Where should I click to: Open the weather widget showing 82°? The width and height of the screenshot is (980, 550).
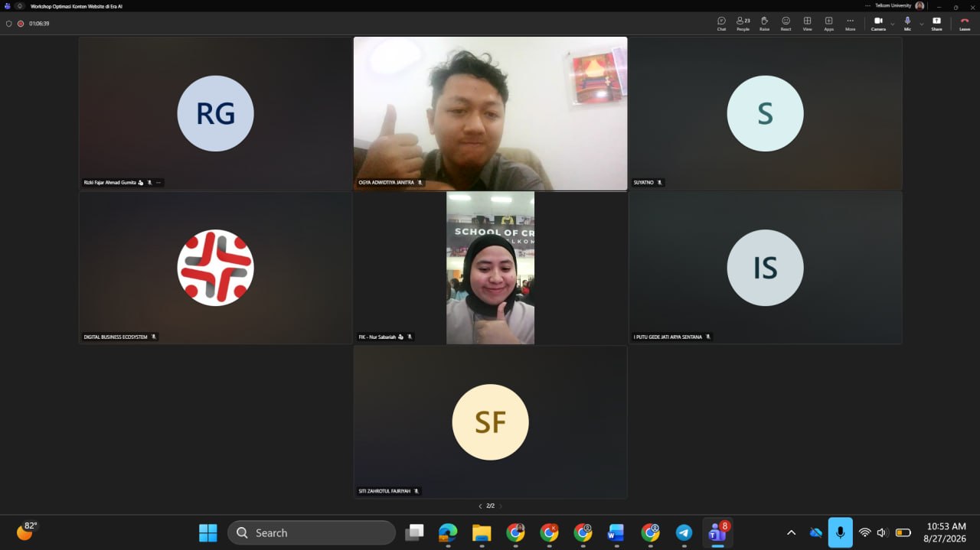(x=27, y=531)
